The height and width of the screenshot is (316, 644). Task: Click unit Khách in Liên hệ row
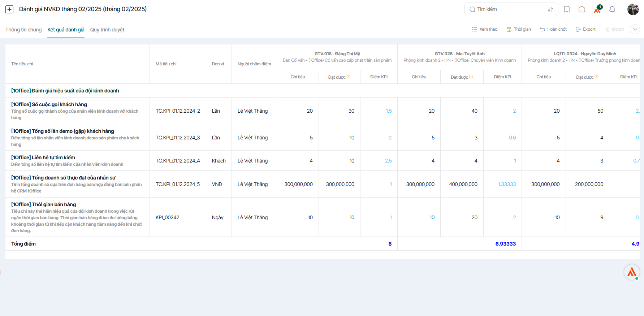(x=219, y=161)
